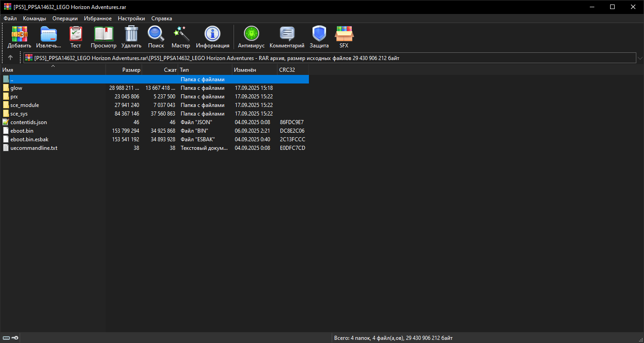The image size is (644, 343).
Task: Click the eboot.bin file icon
Action: (6, 131)
